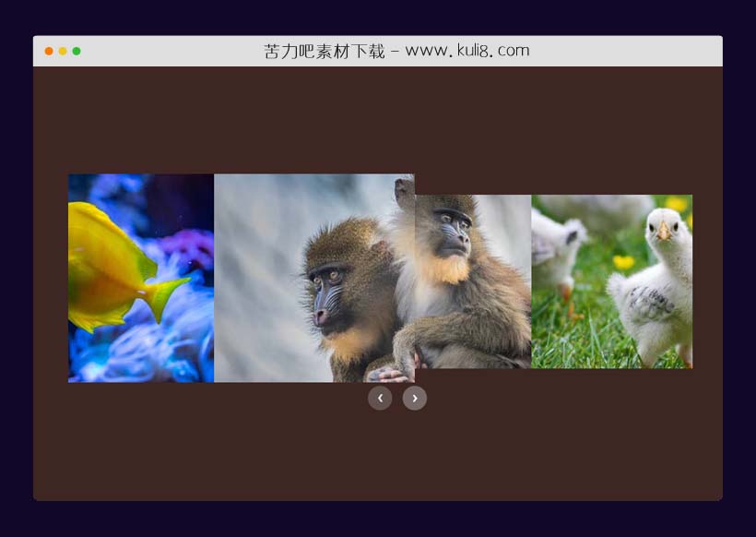Click the empty brown area below the arrows
756x537 pixels.
tap(378, 457)
